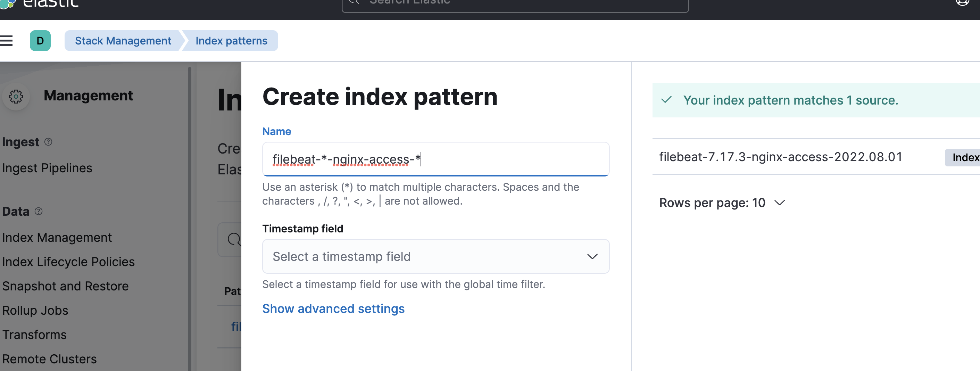This screenshot has height=371, width=980.
Task: Click the Data help question icon
Action: click(x=39, y=211)
